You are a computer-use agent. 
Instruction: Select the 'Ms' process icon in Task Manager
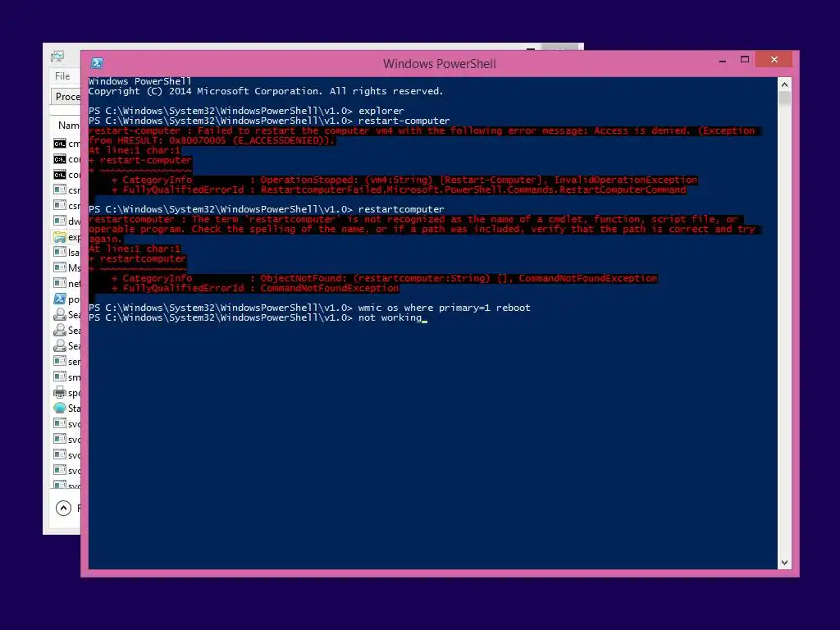click(x=60, y=267)
